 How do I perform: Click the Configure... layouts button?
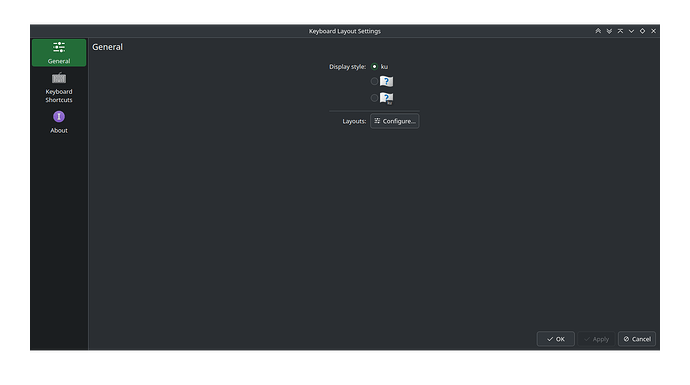(x=395, y=121)
